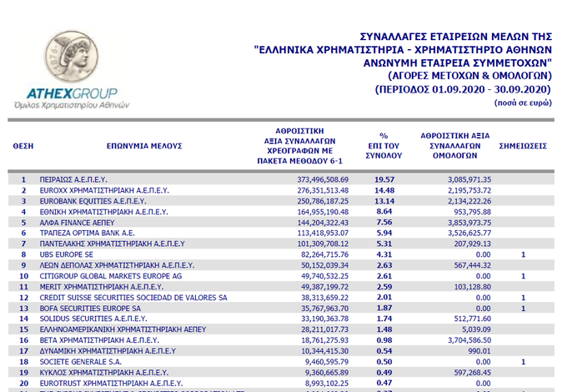567x392 pixels.
Task: Click note 1 in BOFA SECURITIES row
Action: tap(524, 309)
